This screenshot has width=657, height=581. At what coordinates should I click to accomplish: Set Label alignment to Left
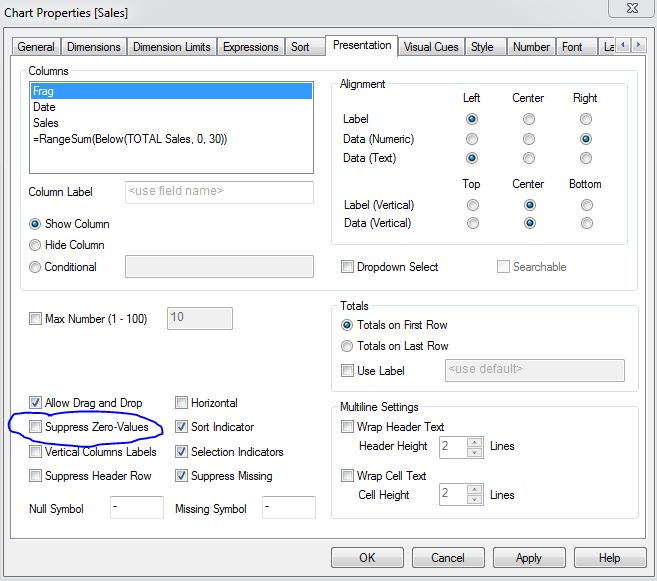tap(472, 119)
